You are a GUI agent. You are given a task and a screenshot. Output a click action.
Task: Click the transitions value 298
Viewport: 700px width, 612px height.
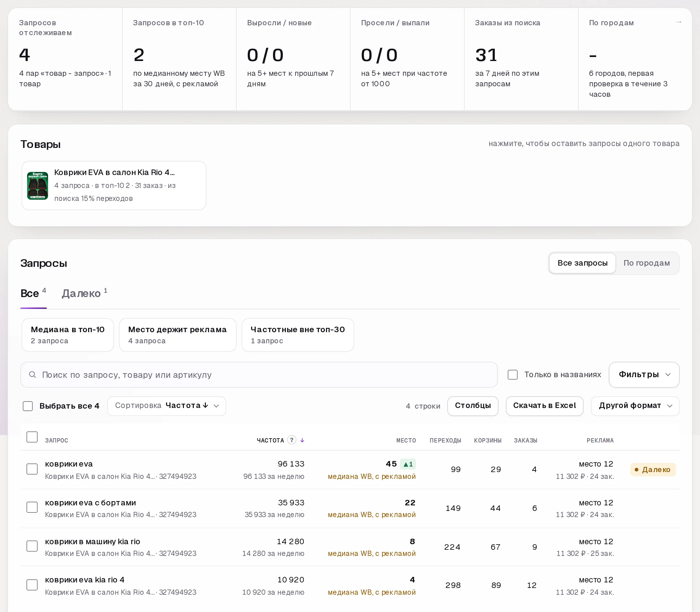tap(453, 585)
